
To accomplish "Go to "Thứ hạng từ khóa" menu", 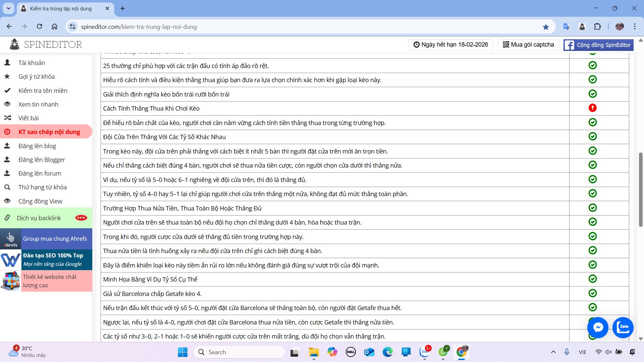I will [42, 187].
